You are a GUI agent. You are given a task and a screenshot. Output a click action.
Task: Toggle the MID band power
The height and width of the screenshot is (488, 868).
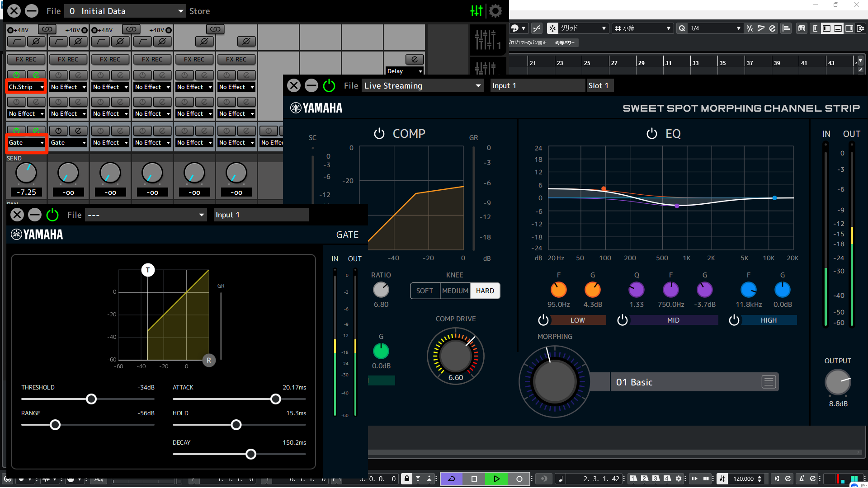click(623, 320)
